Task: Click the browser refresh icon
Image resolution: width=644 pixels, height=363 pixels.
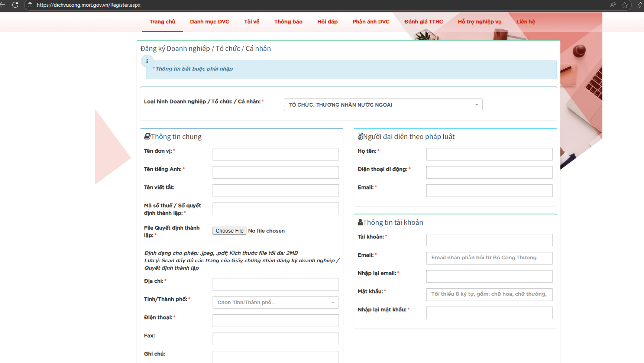Action: pyautogui.click(x=15, y=5)
